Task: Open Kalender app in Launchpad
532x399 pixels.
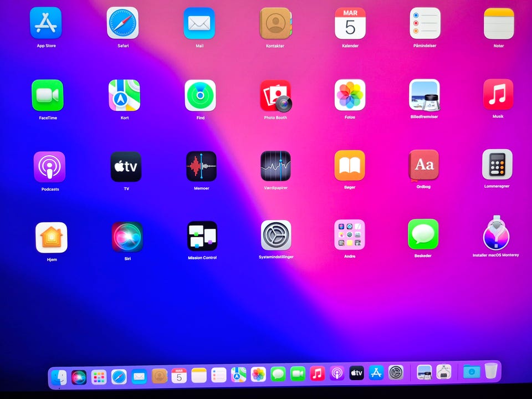Action: click(x=350, y=23)
